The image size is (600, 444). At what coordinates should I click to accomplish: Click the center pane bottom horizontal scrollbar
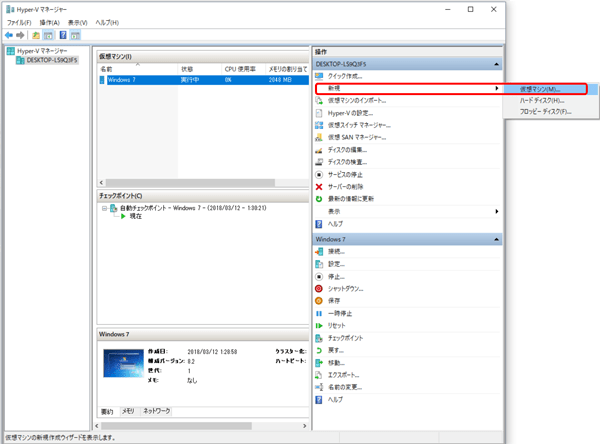pyautogui.click(x=176, y=426)
